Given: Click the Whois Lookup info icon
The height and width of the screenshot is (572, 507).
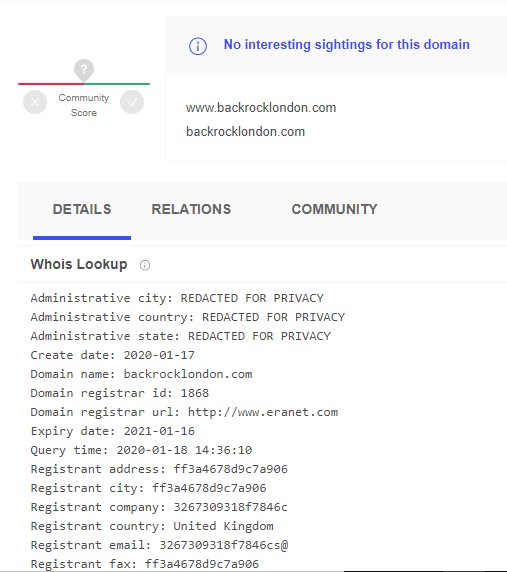Looking at the screenshot, I should 145,265.
